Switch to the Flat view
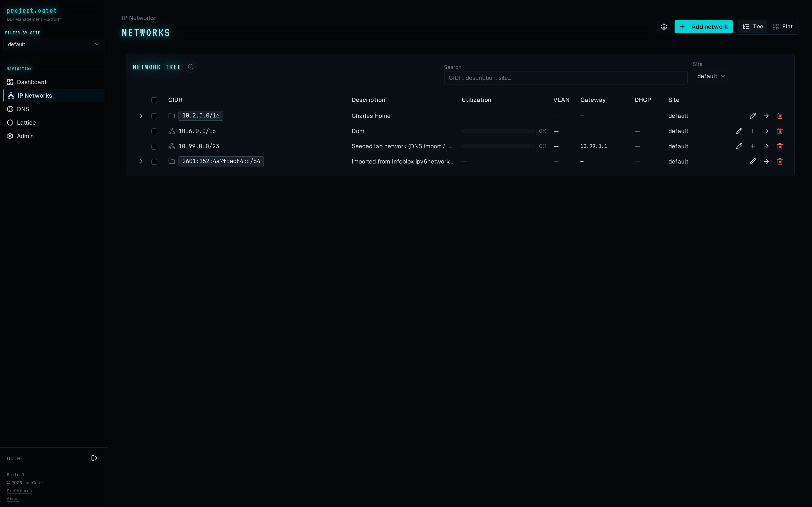The width and height of the screenshot is (812, 507). coord(782,26)
